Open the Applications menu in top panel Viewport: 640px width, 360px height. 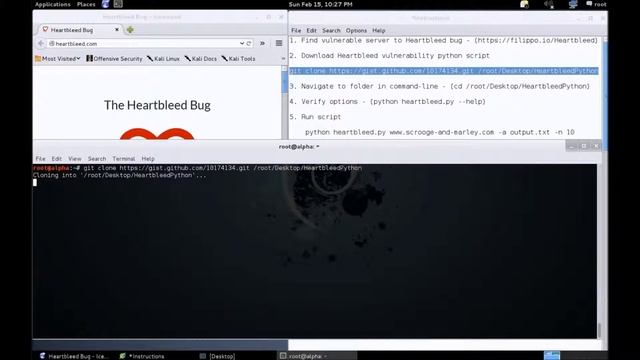coord(53,4)
